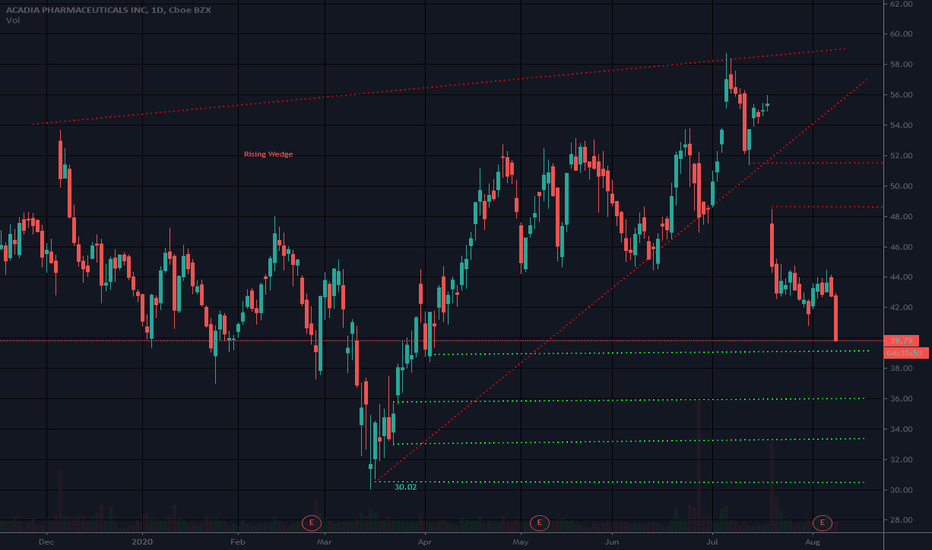Image resolution: width=932 pixels, height=550 pixels.
Task: Click the Jul date axis label
Action: pyautogui.click(x=712, y=542)
